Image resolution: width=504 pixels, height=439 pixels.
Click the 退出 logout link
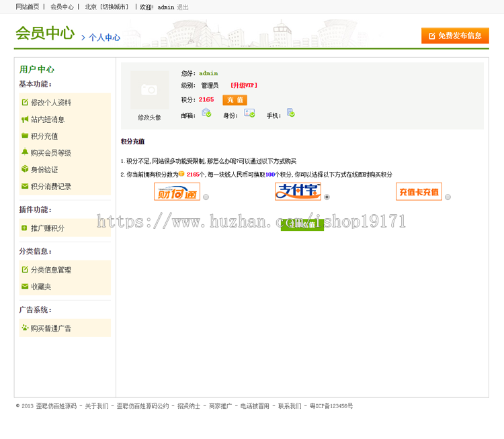183,7
